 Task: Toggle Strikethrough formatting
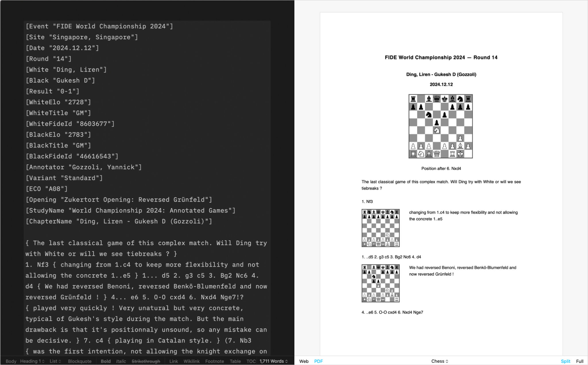[x=146, y=361]
